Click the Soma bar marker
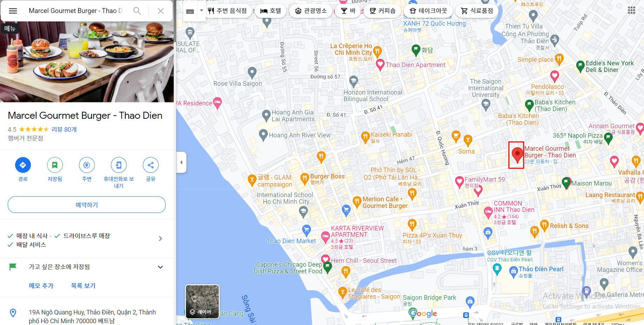This screenshot has width=644, height=325. 468,141
